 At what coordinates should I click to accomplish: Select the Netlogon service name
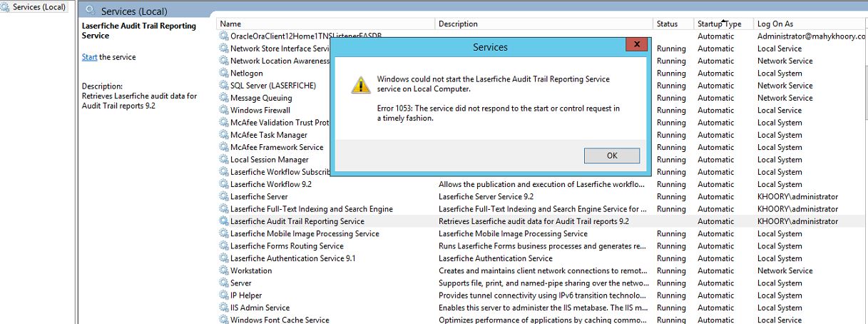pyautogui.click(x=247, y=73)
